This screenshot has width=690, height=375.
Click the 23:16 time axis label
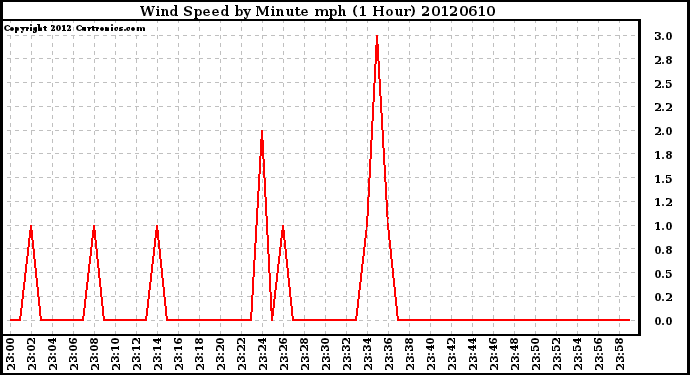pyautogui.click(x=179, y=354)
